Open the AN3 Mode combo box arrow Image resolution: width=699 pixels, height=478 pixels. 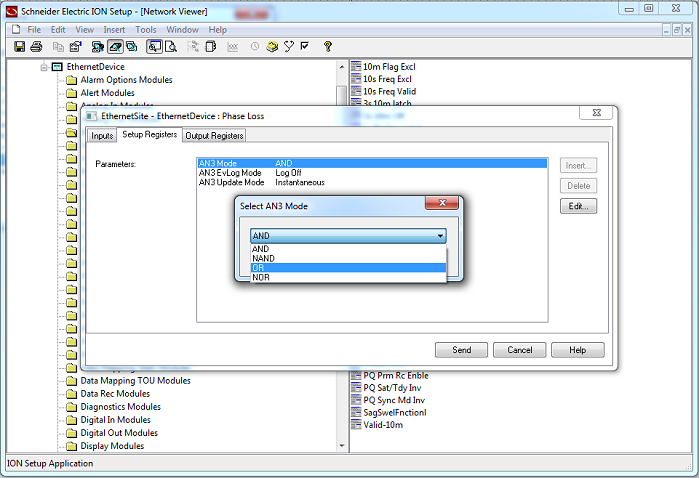(x=440, y=236)
